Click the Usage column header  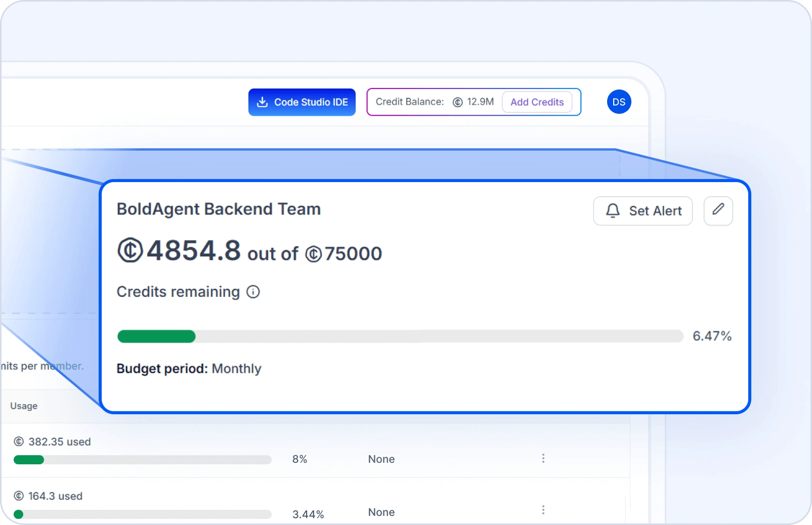point(24,406)
